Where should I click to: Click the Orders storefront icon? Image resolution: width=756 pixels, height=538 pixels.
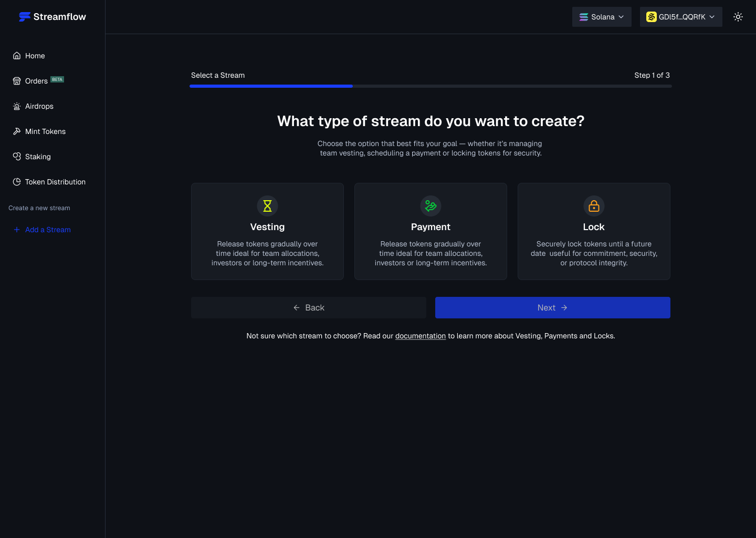pos(17,81)
